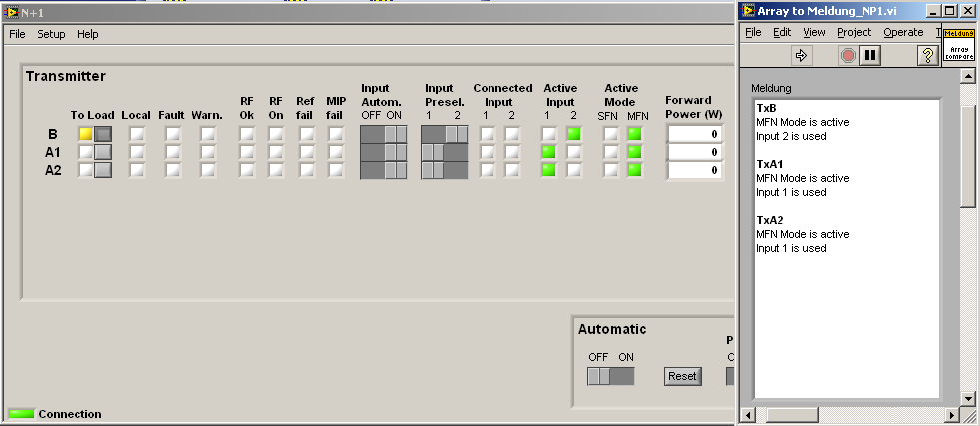Click vertical scrollbar down arrow
Image resolution: width=980 pixels, height=426 pixels.
(x=967, y=398)
